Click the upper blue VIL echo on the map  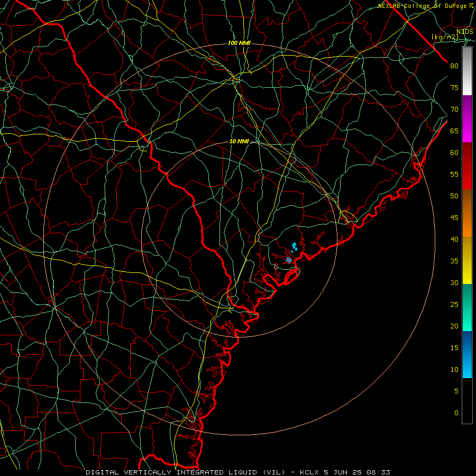[294, 247]
